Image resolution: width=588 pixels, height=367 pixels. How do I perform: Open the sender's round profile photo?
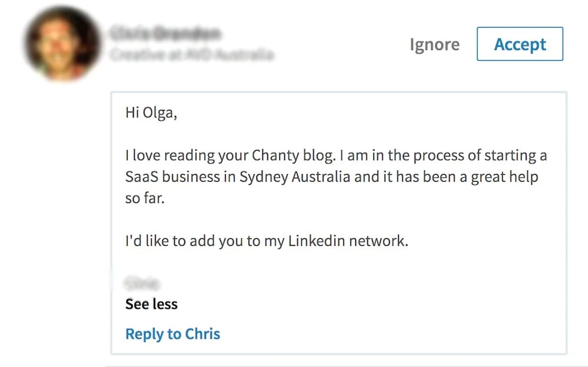coord(62,43)
